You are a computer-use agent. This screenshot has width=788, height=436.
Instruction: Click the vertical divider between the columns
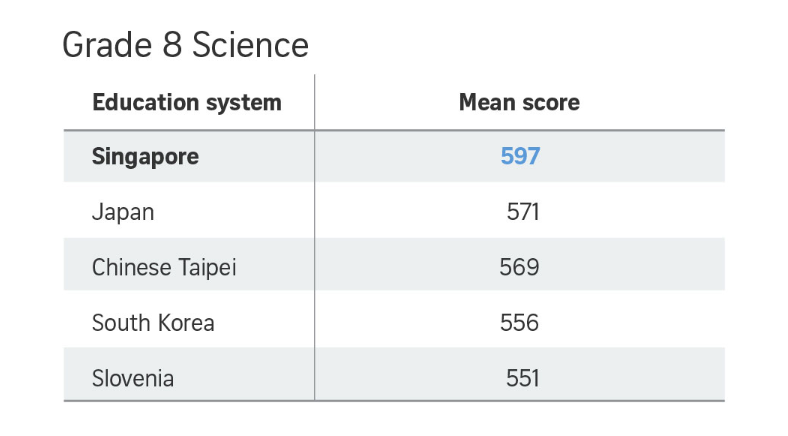[314, 240]
